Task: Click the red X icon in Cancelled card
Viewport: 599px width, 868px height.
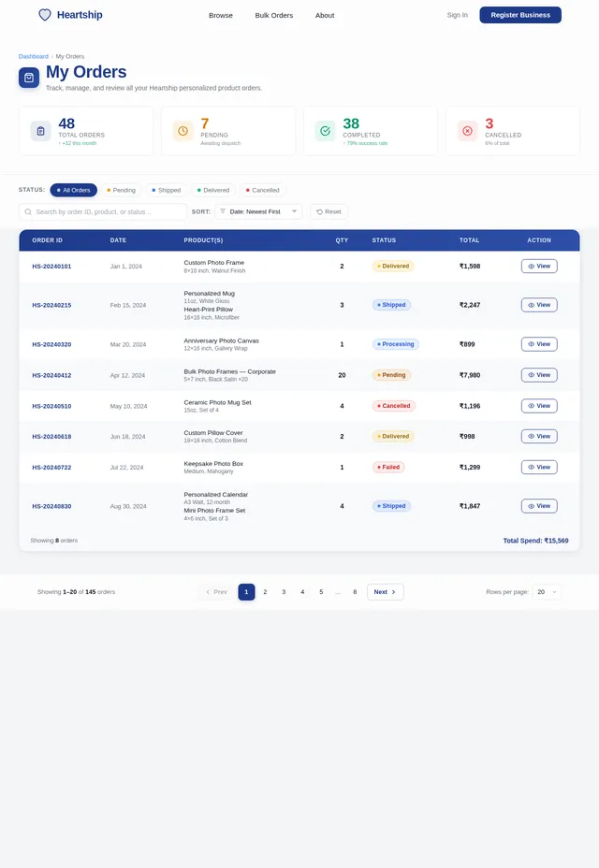Action: tap(467, 131)
